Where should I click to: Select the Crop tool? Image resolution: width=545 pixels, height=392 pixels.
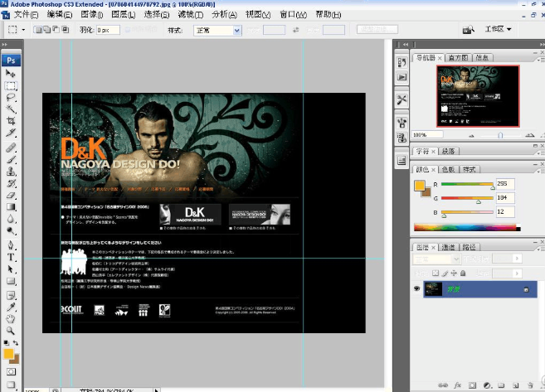tap(12, 121)
